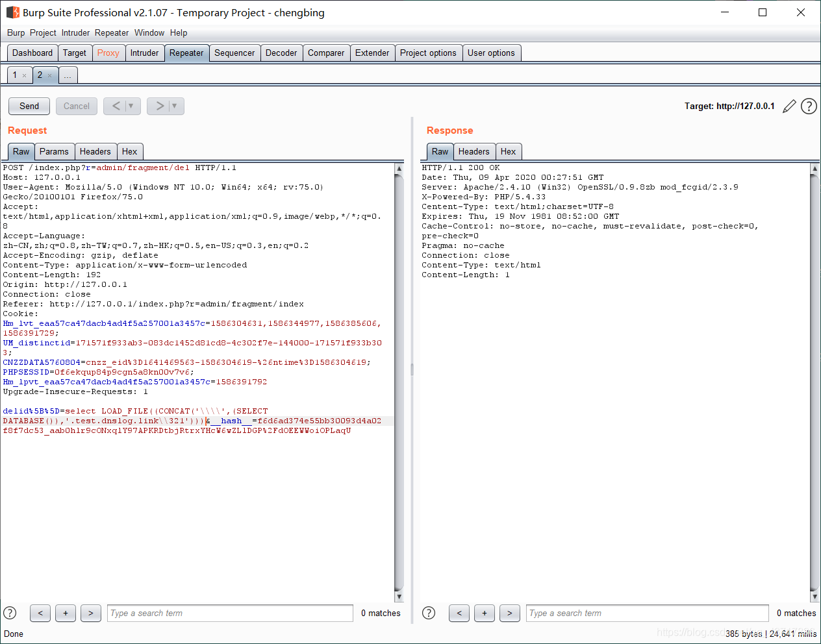Screen dimensions: 821x644
Task: Open the history back dropdown arrow
Action: click(131, 106)
